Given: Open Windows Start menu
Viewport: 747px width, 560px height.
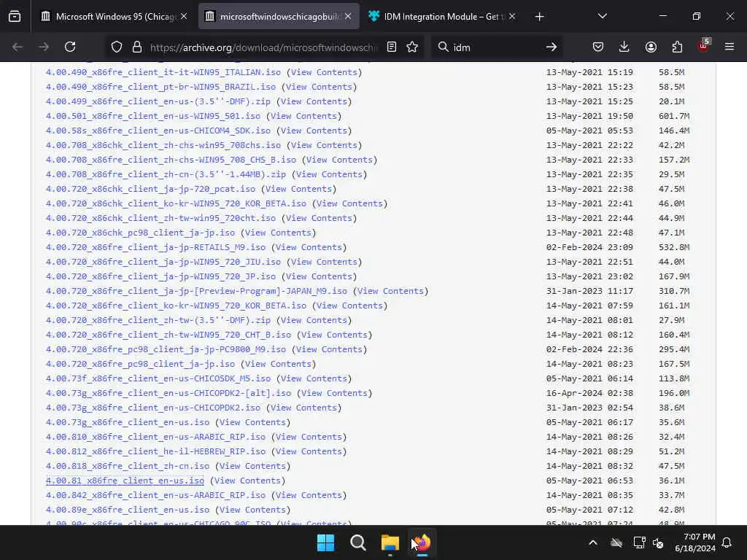Looking at the screenshot, I should (326, 542).
